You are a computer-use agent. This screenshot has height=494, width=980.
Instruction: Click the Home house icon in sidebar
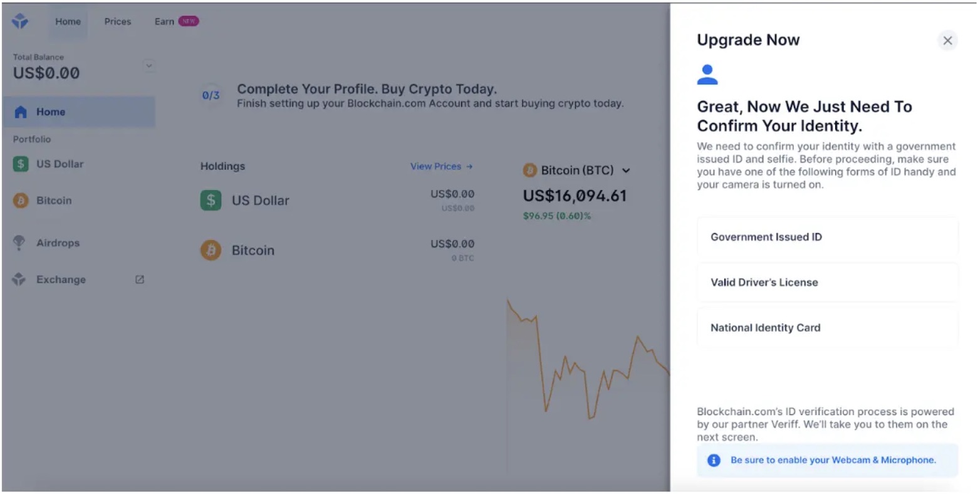21,112
